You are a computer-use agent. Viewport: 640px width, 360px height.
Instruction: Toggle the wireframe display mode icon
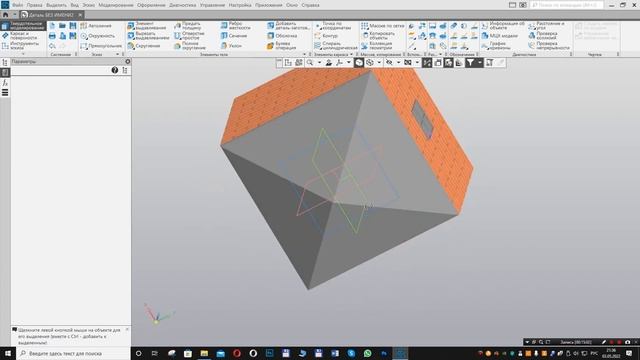coord(369,62)
